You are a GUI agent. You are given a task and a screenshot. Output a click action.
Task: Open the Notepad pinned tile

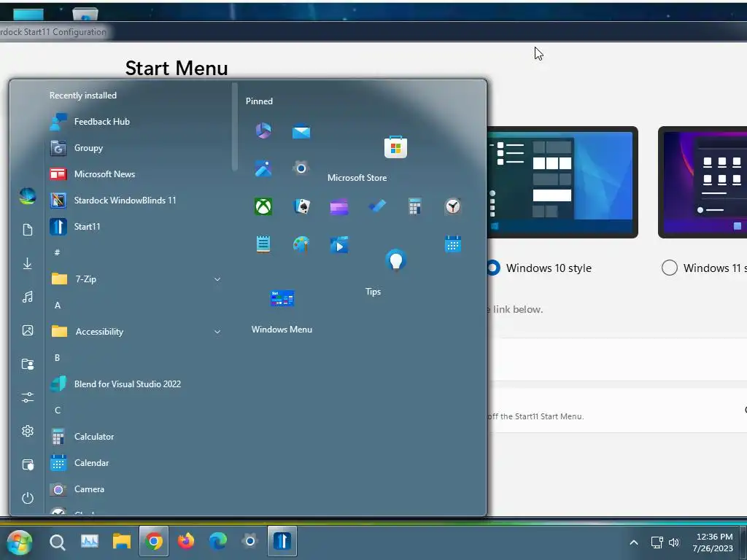(x=263, y=244)
